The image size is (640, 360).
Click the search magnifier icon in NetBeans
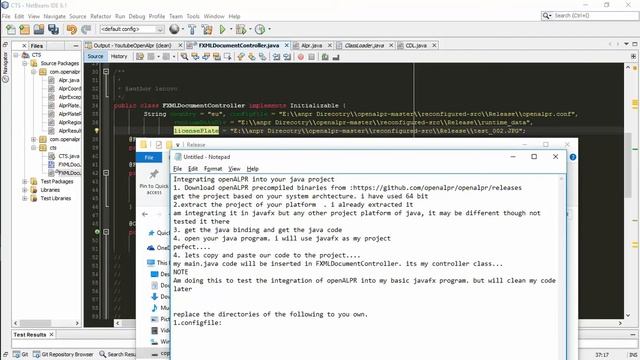pos(546,16)
